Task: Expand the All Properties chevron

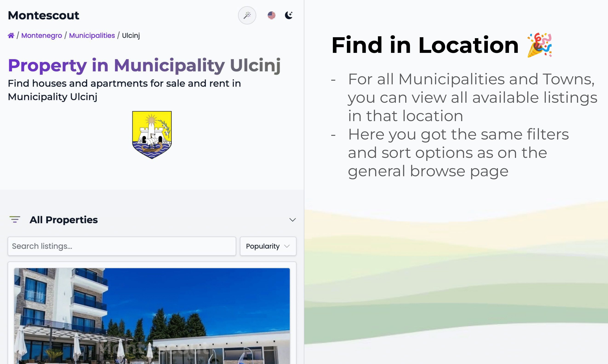Action: (x=292, y=220)
